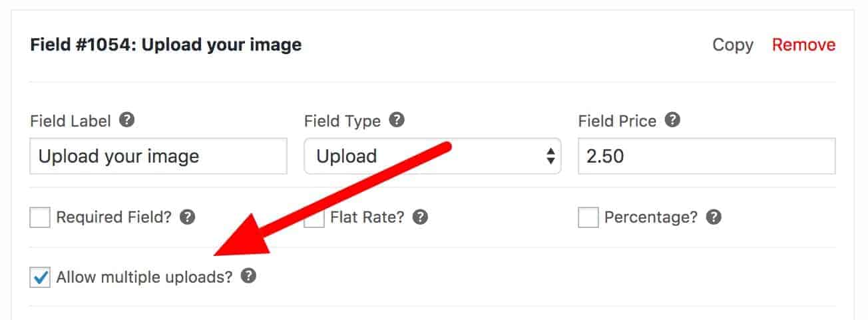The height and width of the screenshot is (320, 868).
Task: Show help icon for Percentage?
Action: pos(714,217)
